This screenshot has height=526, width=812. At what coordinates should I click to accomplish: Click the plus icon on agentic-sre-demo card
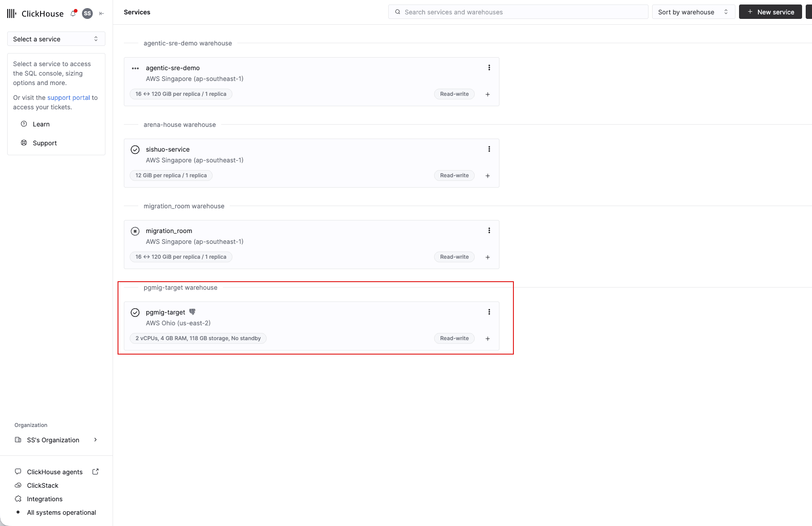[x=487, y=94]
